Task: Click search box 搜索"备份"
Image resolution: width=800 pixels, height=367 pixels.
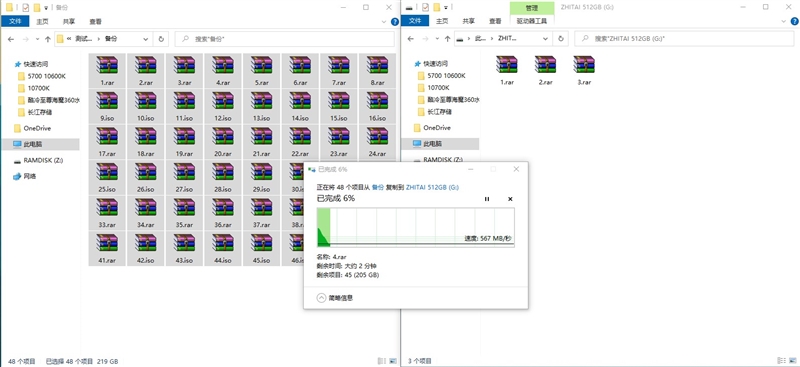Action: point(284,39)
